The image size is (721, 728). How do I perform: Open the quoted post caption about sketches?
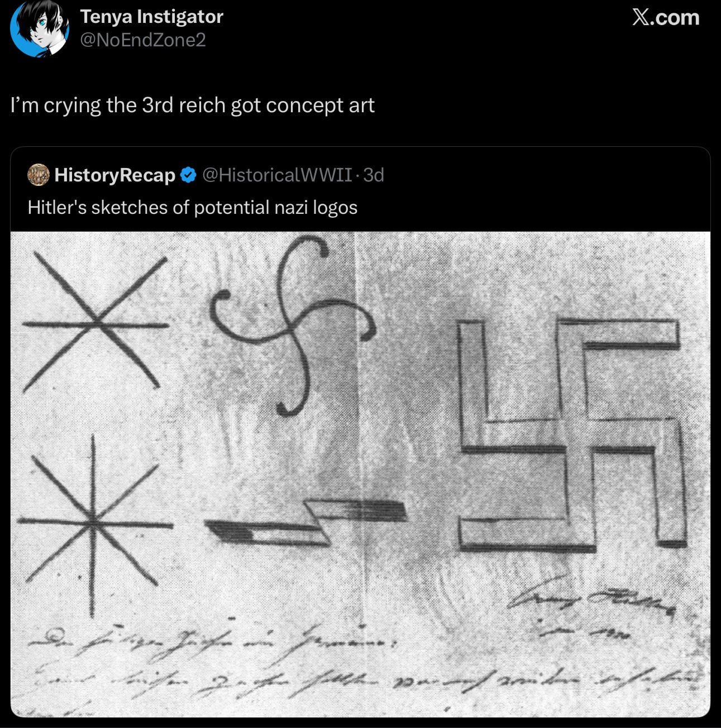[x=193, y=207]
